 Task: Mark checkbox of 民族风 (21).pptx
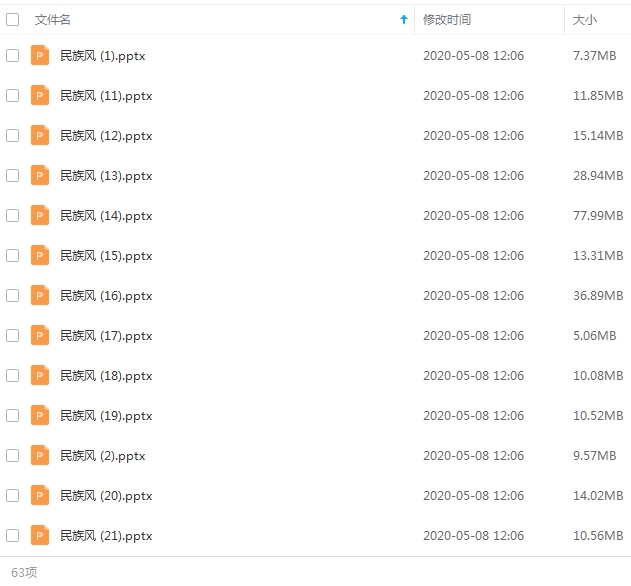[12, 535]
